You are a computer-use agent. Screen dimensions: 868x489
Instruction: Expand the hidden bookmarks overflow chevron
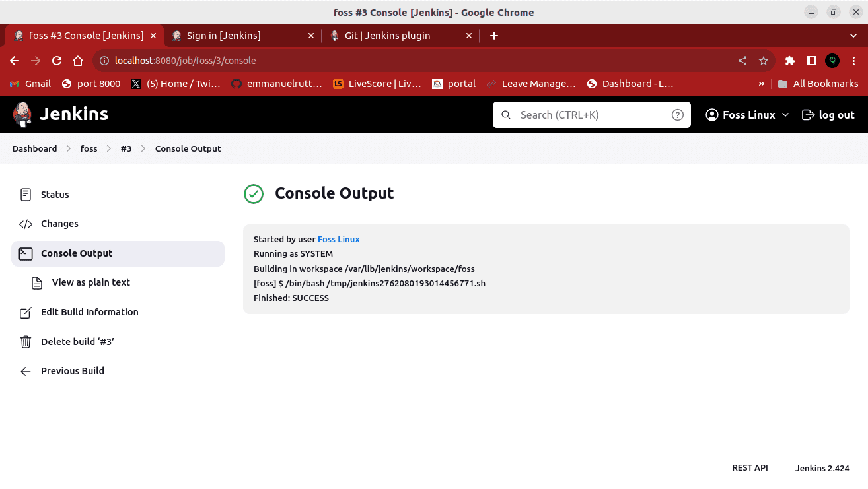761,84
